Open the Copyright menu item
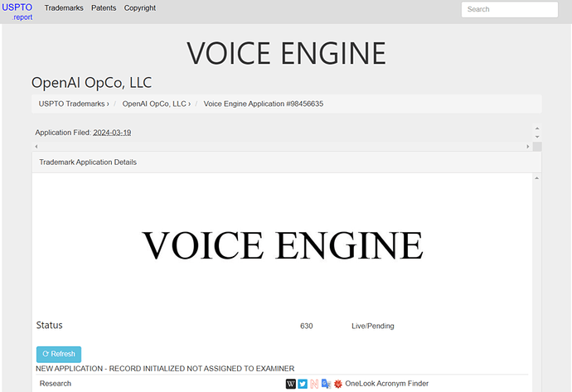Screen dimensions: 572x392 tap(140, 8)
